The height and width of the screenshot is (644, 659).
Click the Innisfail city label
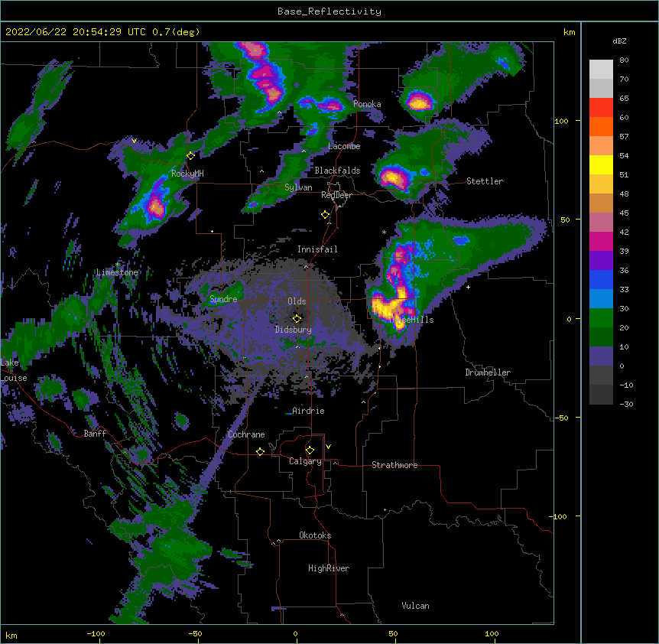[x=317, y=249]
